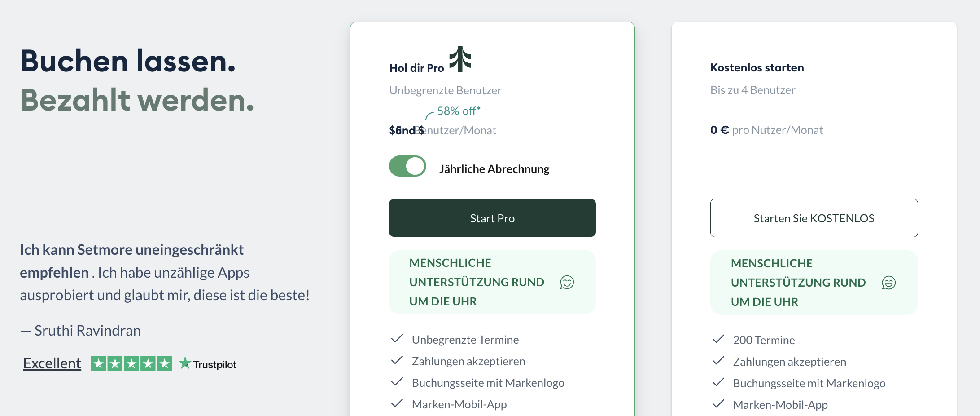Image resolution: width=980 pixels, height=416 pixels.
Task: Open the underlined "Excellent" Trustpilot link
Action: click(x=52, y=362)
